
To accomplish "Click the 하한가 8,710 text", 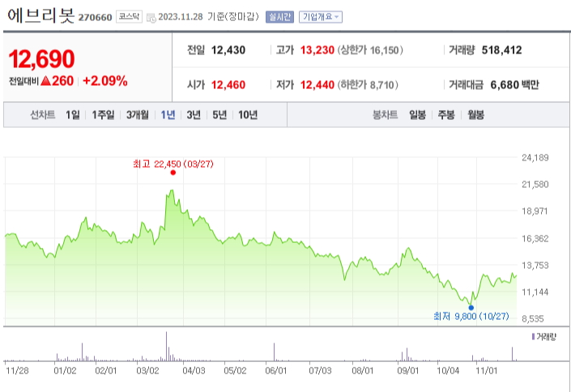I will (368, 85).
